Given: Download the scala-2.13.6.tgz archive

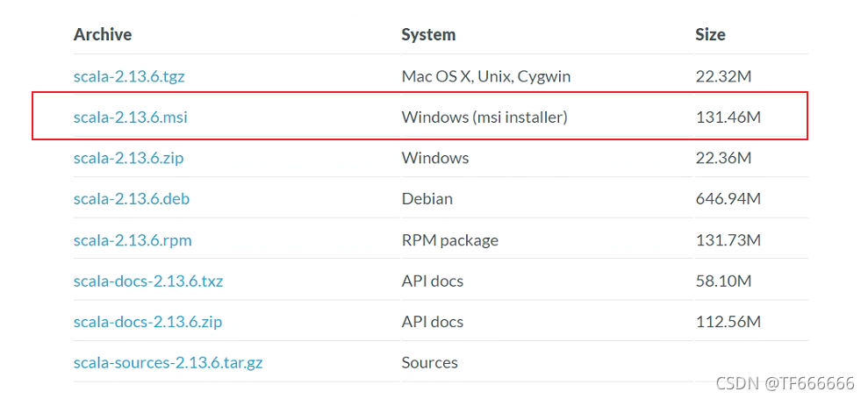Looking at the screenshot, I should (x=129, y=76).
